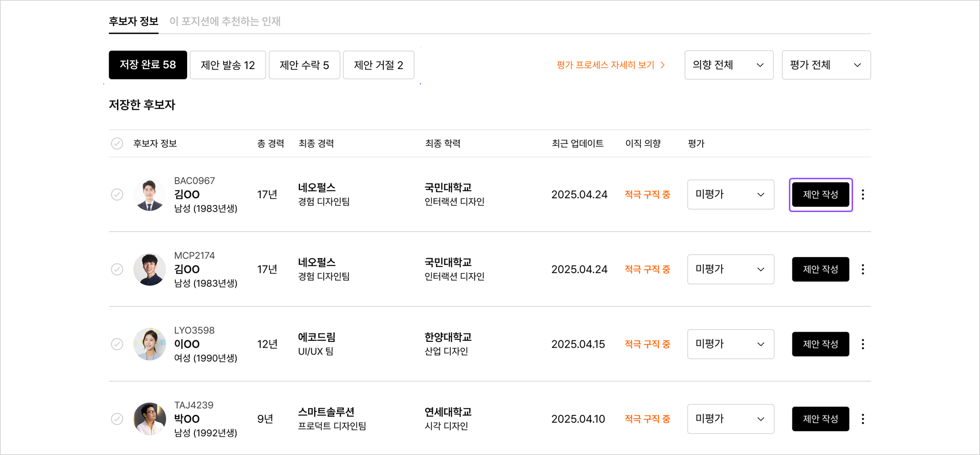Select checkbox for candidate TAJ4239
Screen dimensions: 980x455
(x=117, y=419)
